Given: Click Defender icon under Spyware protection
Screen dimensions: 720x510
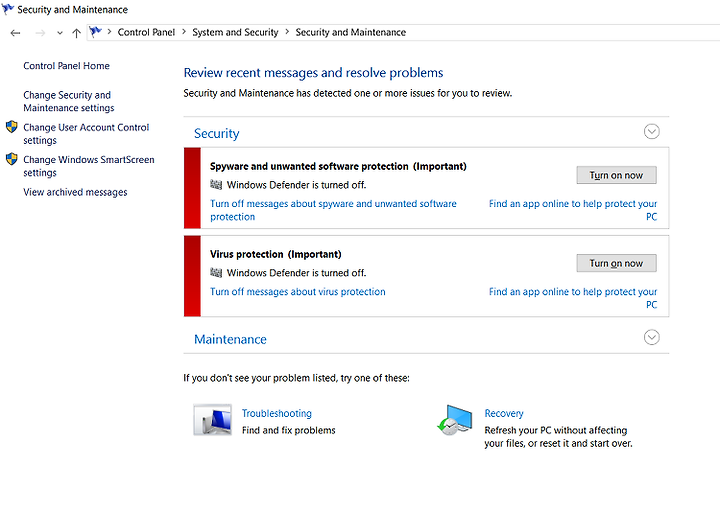Looking at the screenshot, I should (216, 185).
